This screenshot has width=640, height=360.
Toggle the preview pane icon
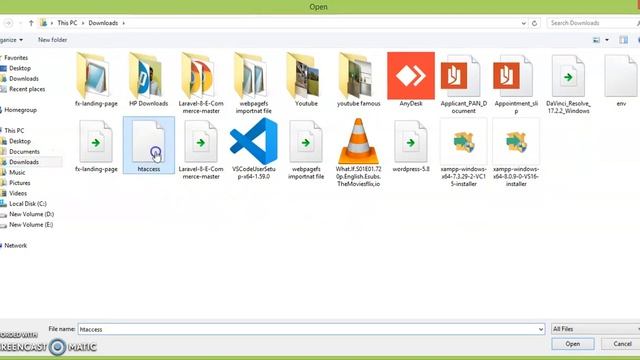[623, 40]
